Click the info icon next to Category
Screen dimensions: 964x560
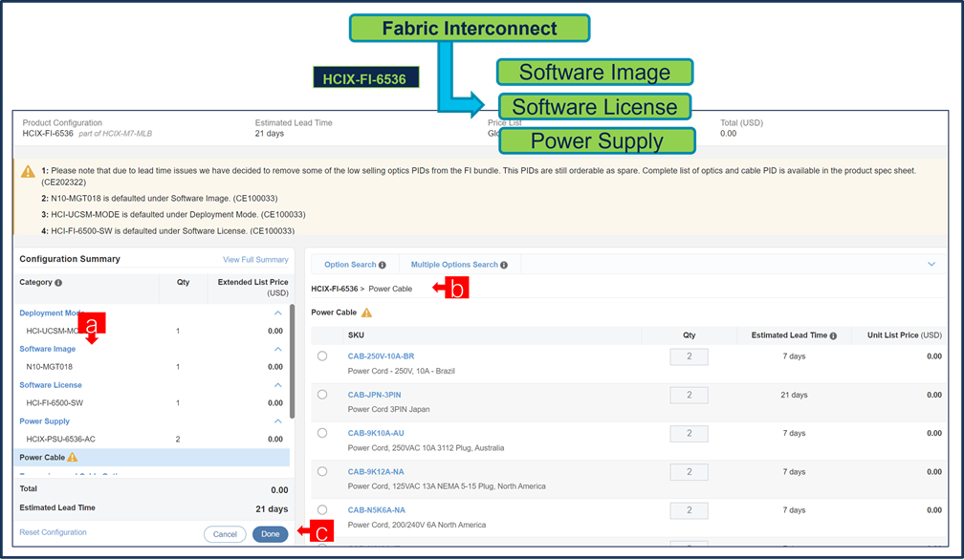click(x=58, y=283)
